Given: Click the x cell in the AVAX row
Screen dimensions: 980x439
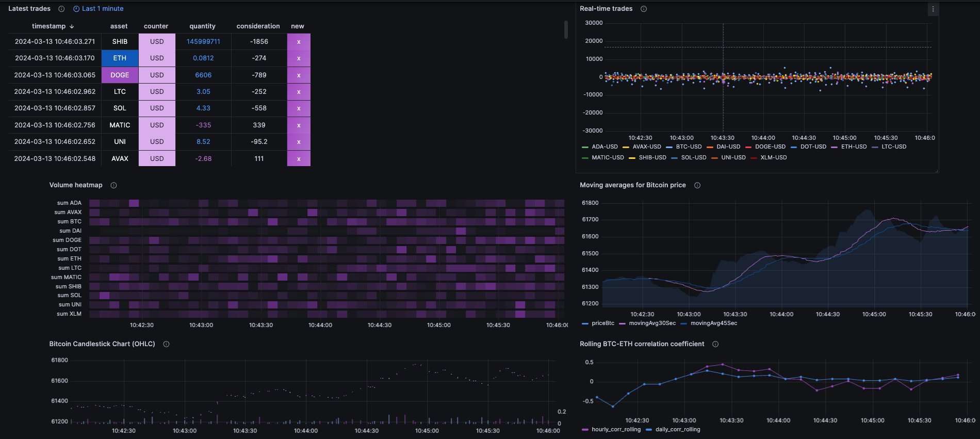Looking at the screenshot, I should pos(299,159).
